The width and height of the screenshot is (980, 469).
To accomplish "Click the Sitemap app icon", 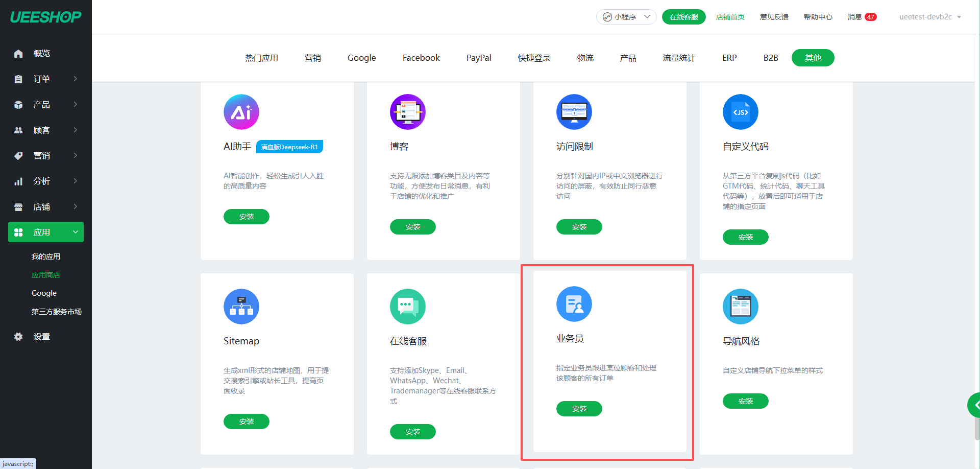I will (241, 307).
